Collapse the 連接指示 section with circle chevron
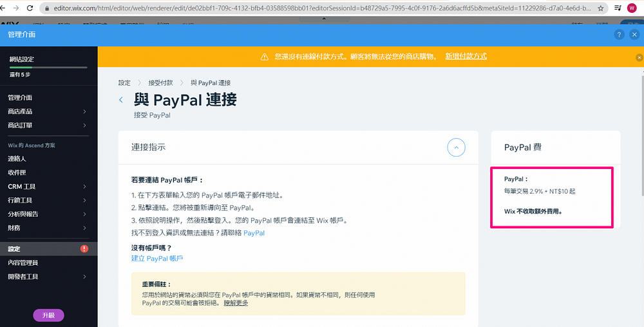 pyautogui.click(x=456, y=147)
